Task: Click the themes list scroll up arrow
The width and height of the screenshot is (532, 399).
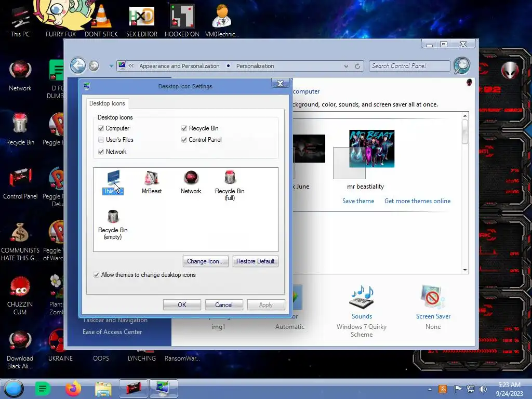Action: [465, 116]
